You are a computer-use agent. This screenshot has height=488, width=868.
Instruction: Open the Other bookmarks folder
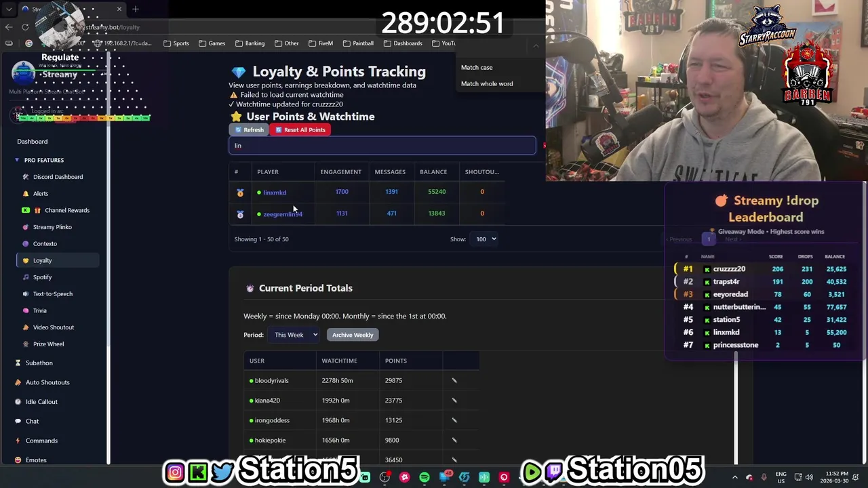tap(287, 43)
